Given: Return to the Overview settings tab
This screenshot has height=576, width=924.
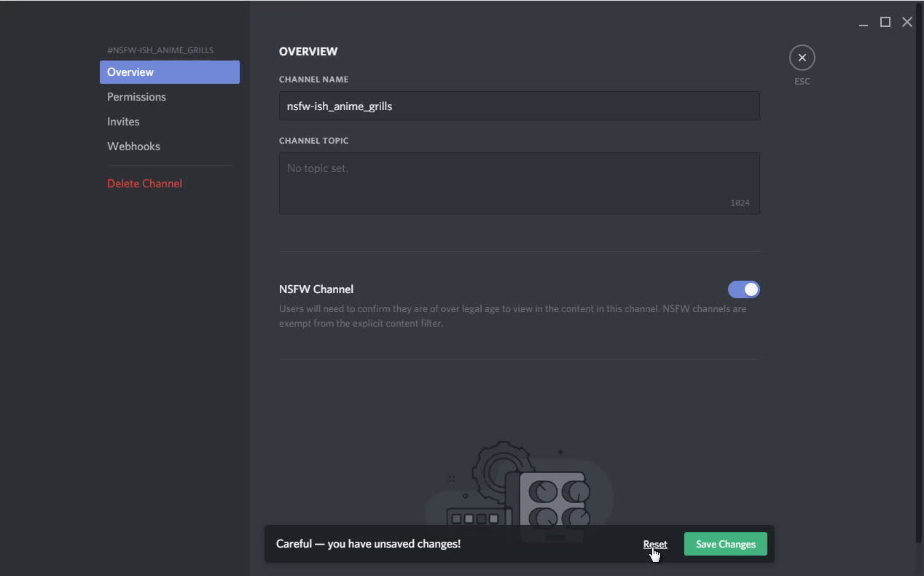Looking at the screenshot, I should point(130,71).
